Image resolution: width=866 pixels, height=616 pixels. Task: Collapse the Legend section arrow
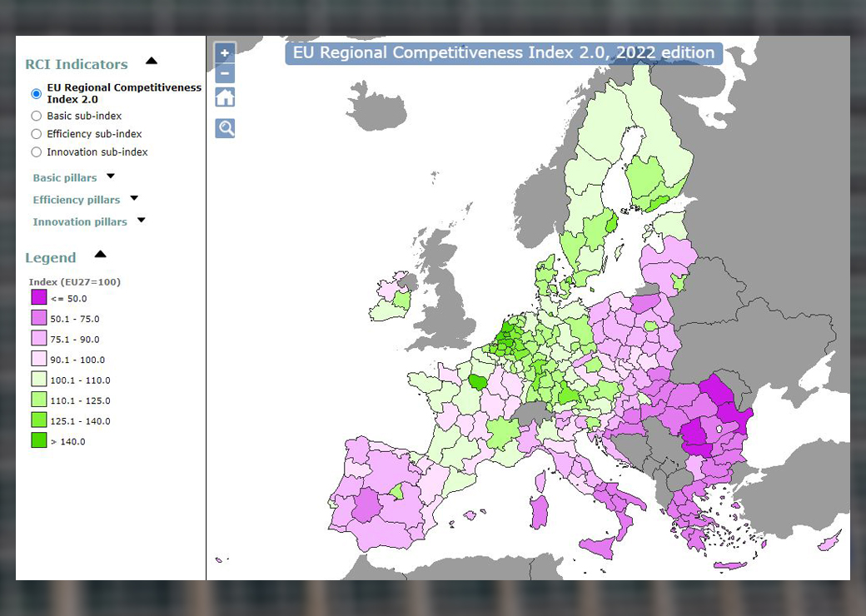pos(100,254)
